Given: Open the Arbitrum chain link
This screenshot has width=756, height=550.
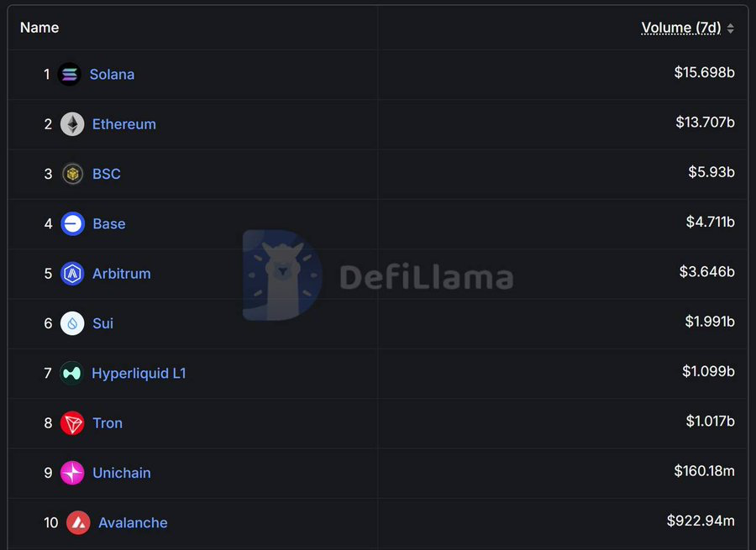Looking at the screenshot, I should [x=122, y=273].
